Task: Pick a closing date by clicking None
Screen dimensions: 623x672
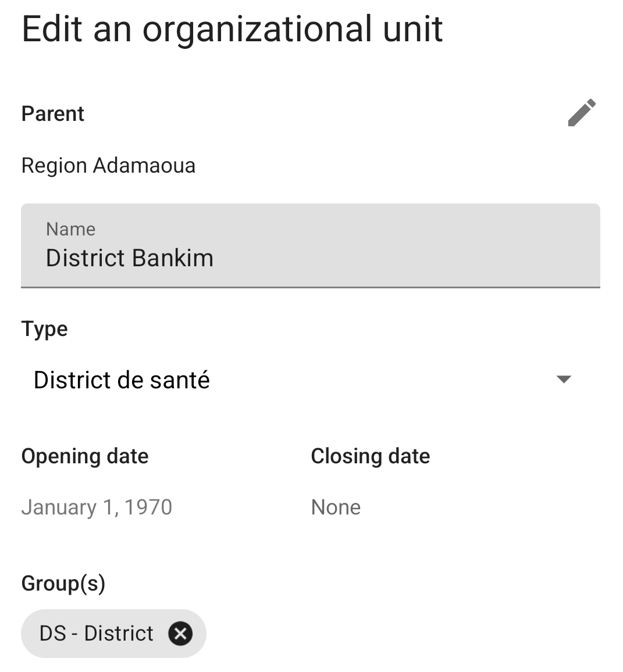Action: click(336, 507)
